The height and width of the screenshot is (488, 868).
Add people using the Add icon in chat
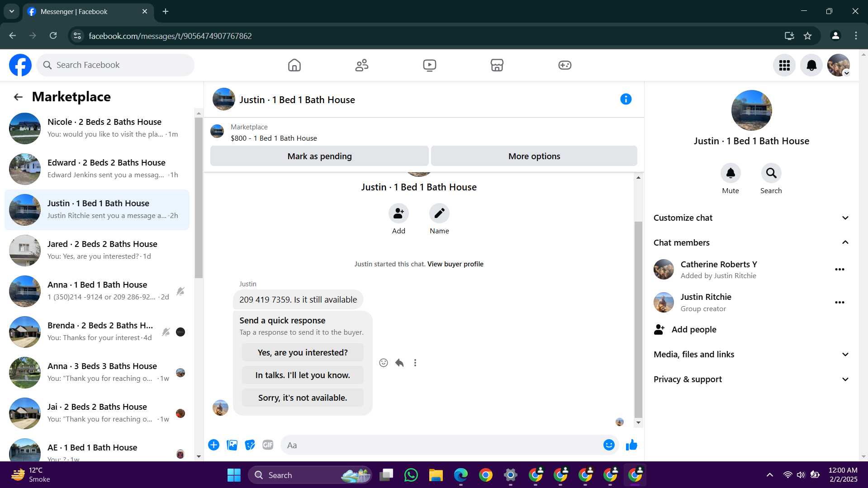tap(398, 213)
